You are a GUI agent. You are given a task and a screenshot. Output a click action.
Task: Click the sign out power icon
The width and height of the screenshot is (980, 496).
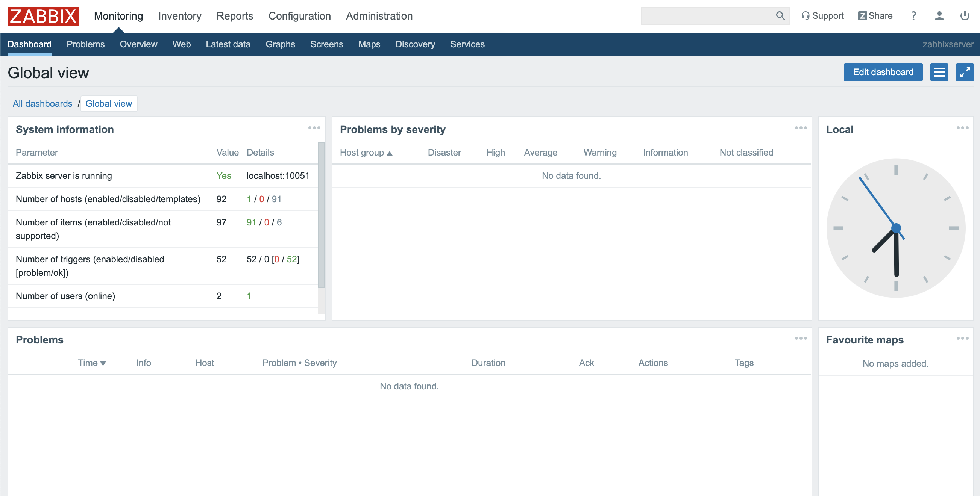click(965, 16)
